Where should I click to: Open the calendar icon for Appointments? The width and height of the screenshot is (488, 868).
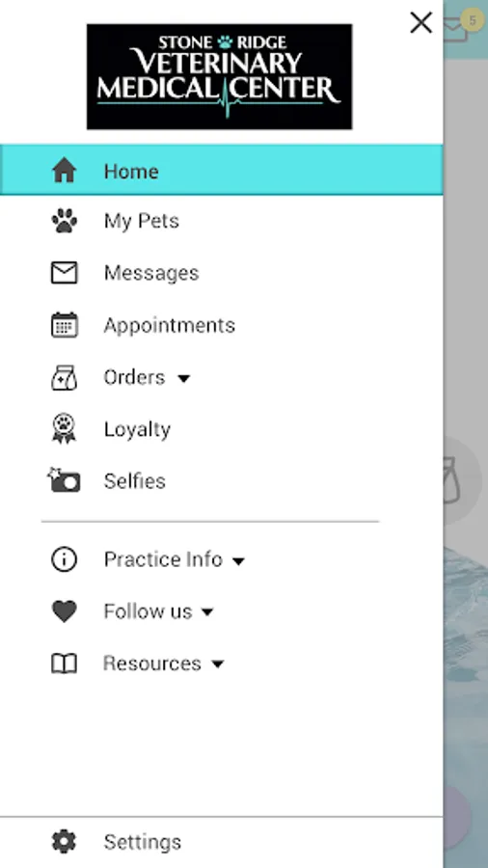pyautogui.click(x=65, y=325)
